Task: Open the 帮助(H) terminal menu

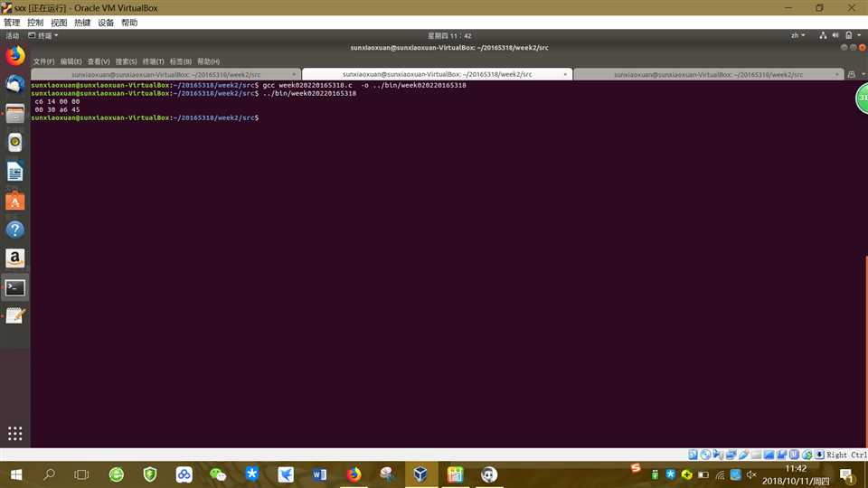Action: (x=208, y=61)
